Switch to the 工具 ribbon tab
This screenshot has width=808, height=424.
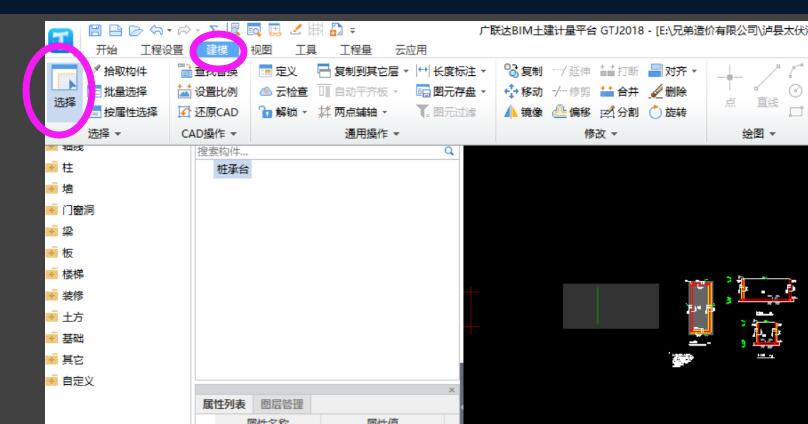[x=306, y=50]
